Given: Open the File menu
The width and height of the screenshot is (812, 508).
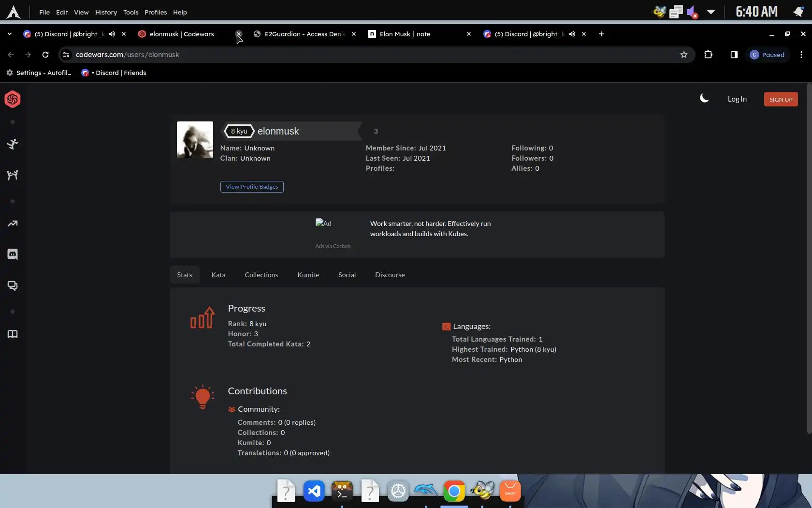Looking at the screenshot, I should pos(44,12).
